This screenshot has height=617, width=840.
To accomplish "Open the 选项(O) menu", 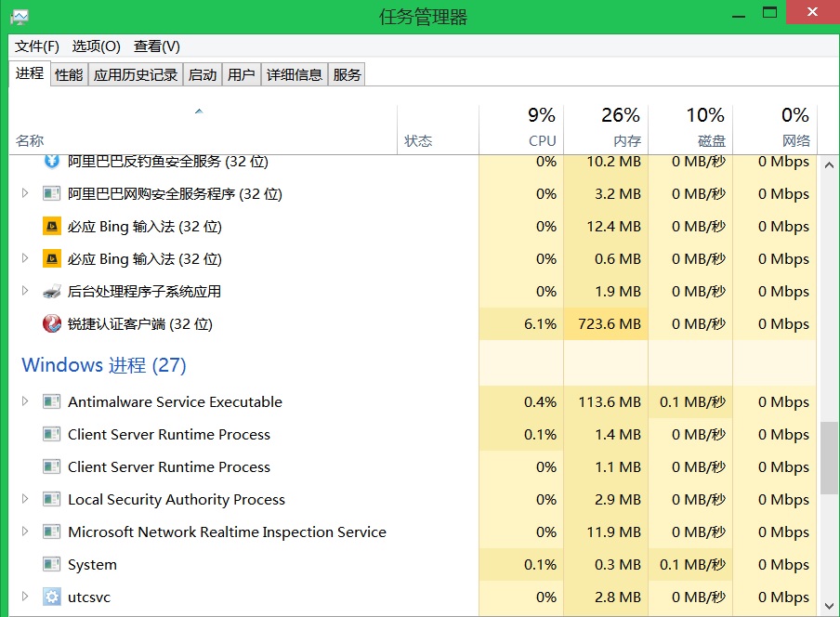I will click(96, 46).
